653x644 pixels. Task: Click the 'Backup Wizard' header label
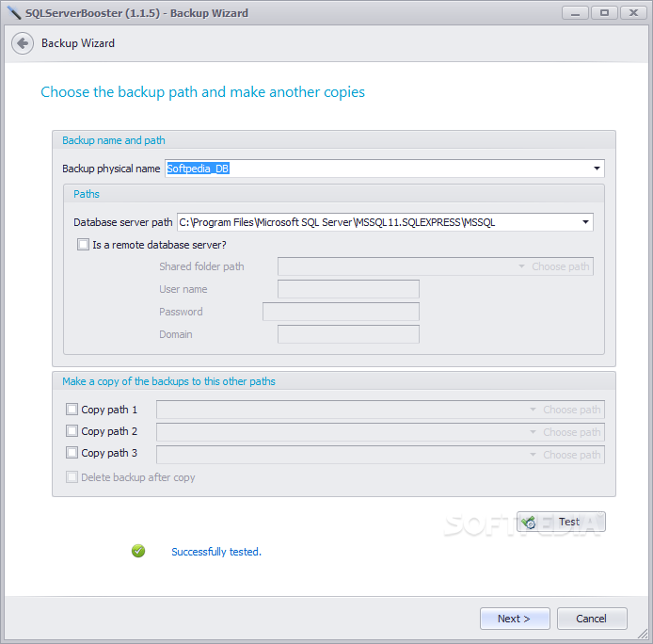78,43
